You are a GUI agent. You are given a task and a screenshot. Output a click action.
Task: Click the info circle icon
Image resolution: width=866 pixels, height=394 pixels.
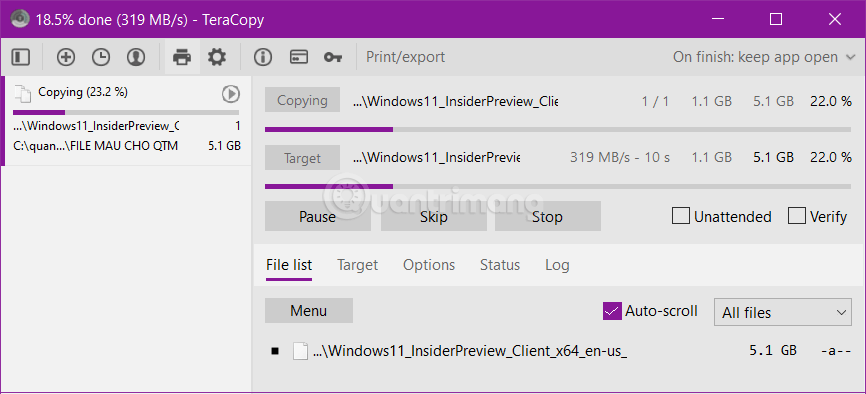[263, 57]
